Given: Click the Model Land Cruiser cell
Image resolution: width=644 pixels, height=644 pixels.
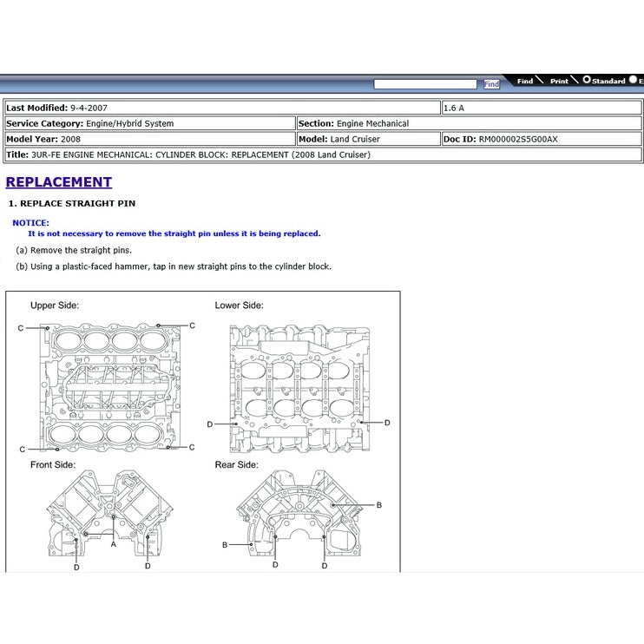Looking at the screenshot, I should [368, 139].
